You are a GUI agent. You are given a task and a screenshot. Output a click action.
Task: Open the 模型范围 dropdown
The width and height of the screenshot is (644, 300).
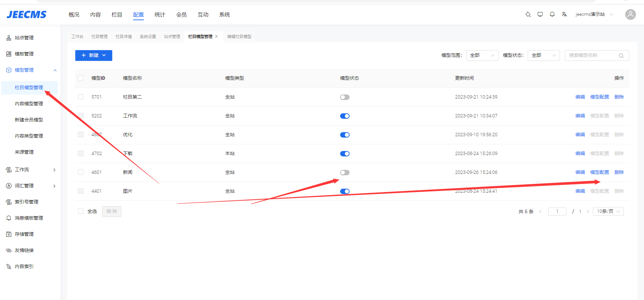click(482, 55)
